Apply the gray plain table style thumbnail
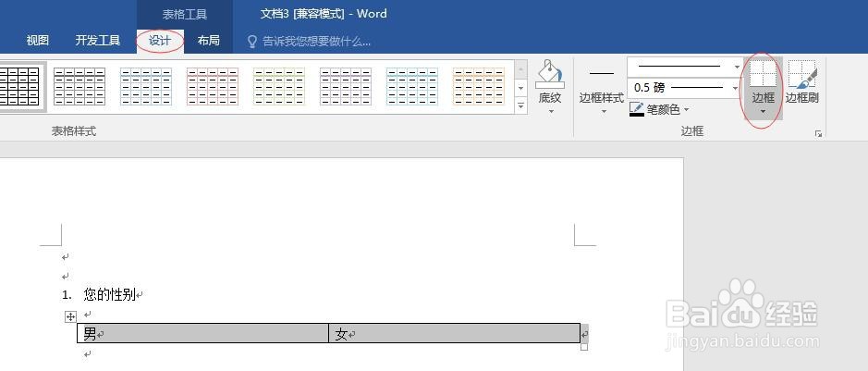This screenshot has height=371, width=868. coord(79,86)
